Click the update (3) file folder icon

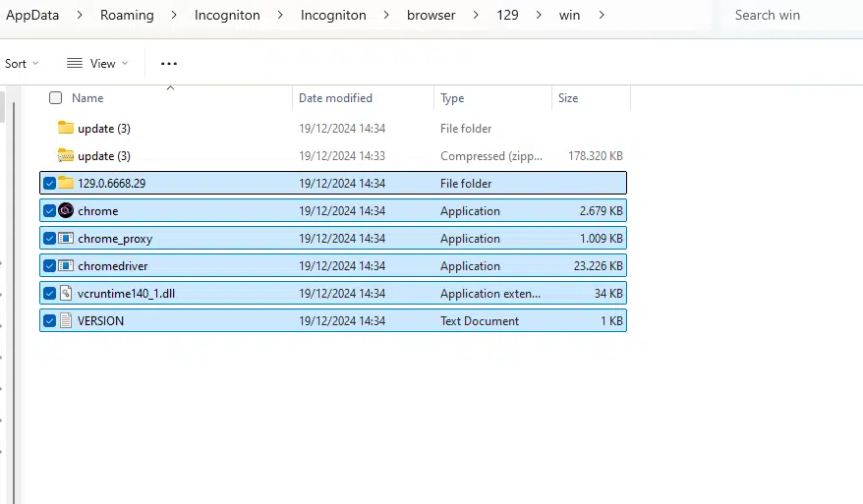click(66, 128)
